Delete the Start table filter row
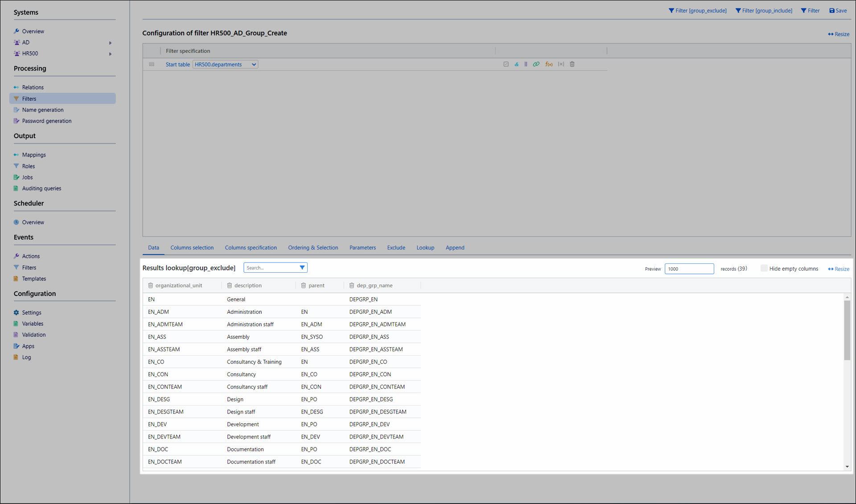The height and width of the screenshot is (504, 856). coord(572,64)
